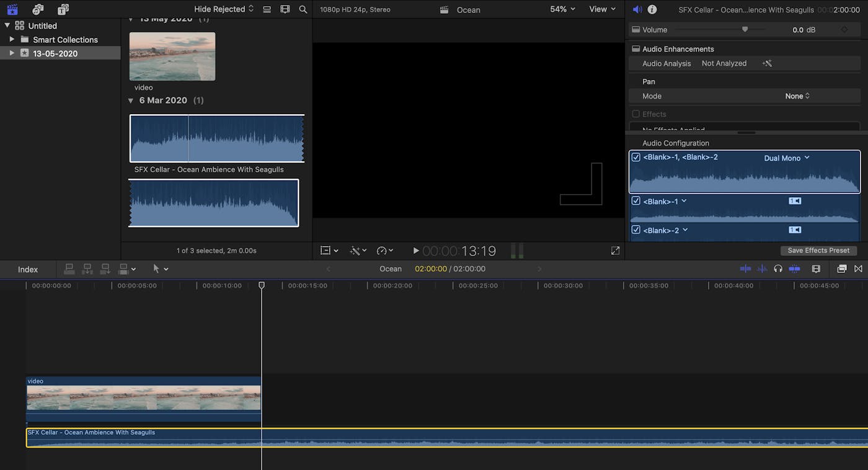Screen dimensions: 868x470
Task: Click the append clip to storyline icon
Action: click(105, 268)
